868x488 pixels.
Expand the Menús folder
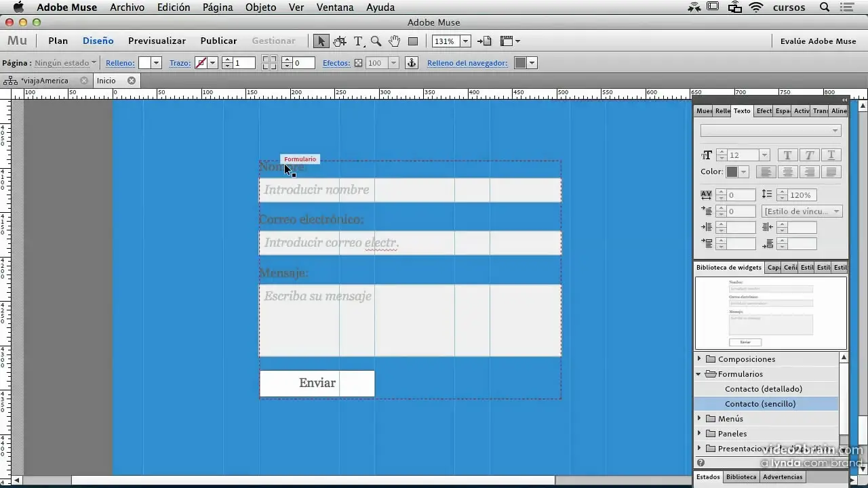[699, 418]
